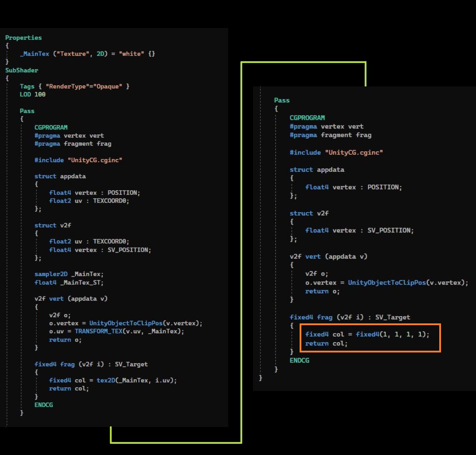Image resolution: width=476 pixels, height=455 pixels.
Task: Click '#include "UnityCG.cginc"' in the Pass-only listing
Action: pos(336,152)
